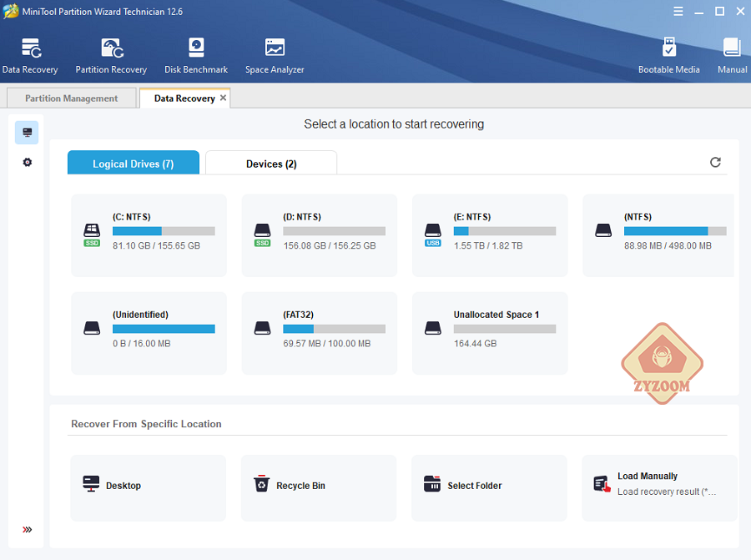Open Space Analyzer tool

pos(275,56)
